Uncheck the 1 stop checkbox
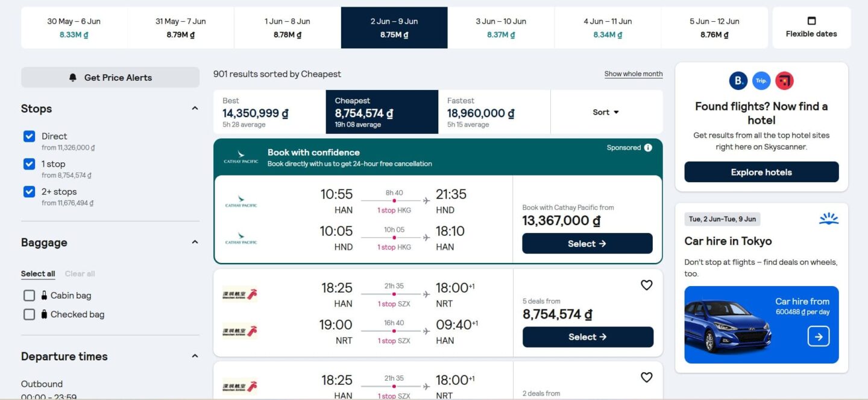 [x=29, y=164]
